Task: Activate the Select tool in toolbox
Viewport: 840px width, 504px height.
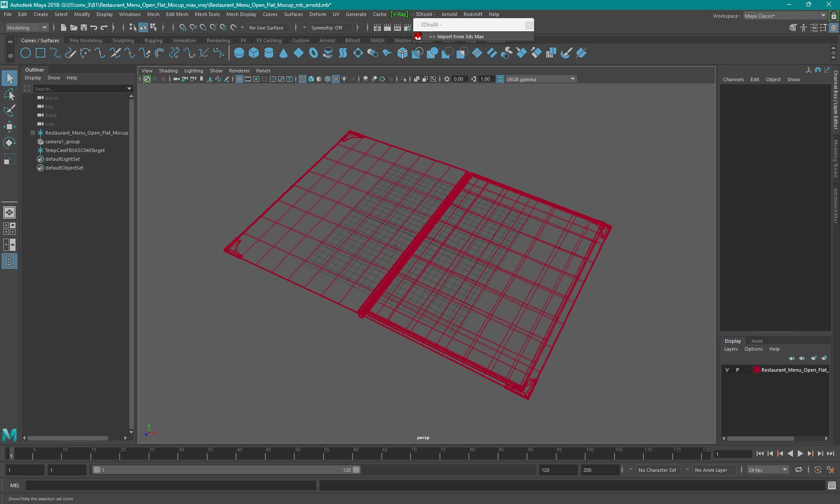Action: (9, 78)
